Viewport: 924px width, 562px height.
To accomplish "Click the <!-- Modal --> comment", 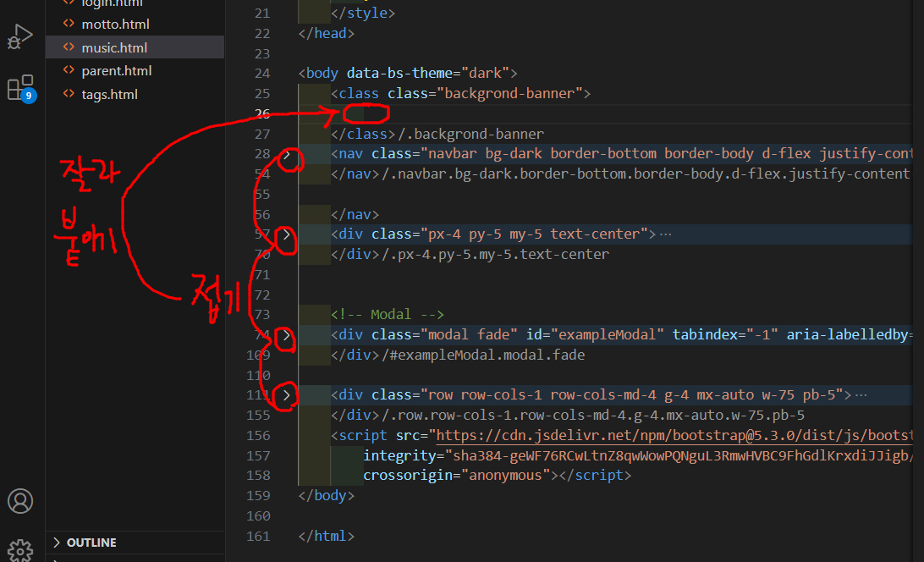I will (388, 314).
